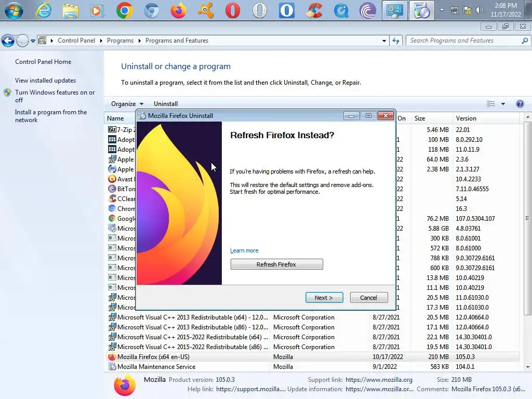Select the CCleaner program row
This screenshot has height=399, width=532.
(121, 199)
